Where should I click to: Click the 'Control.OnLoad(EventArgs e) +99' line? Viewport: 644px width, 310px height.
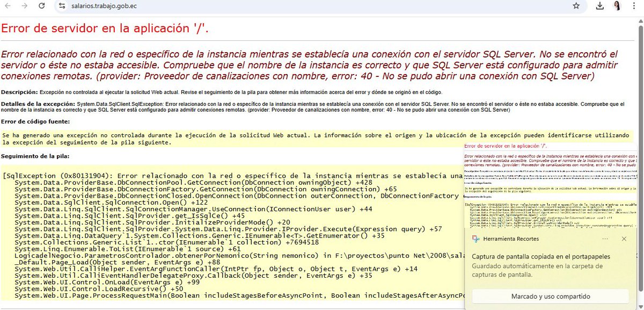[107, 282]
